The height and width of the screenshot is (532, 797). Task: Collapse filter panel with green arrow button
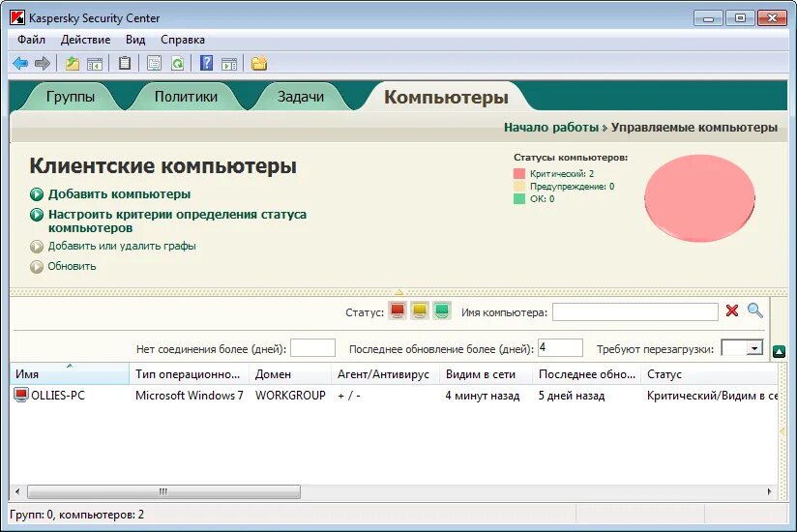[x=779, y=350]
